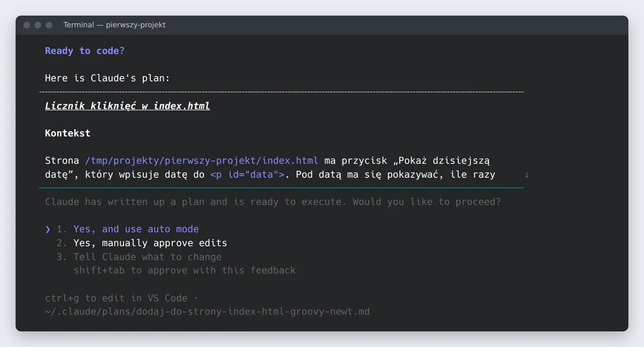Click the Here is Claude's plan line
Screen dimensions: 644x347
(107, 78)
